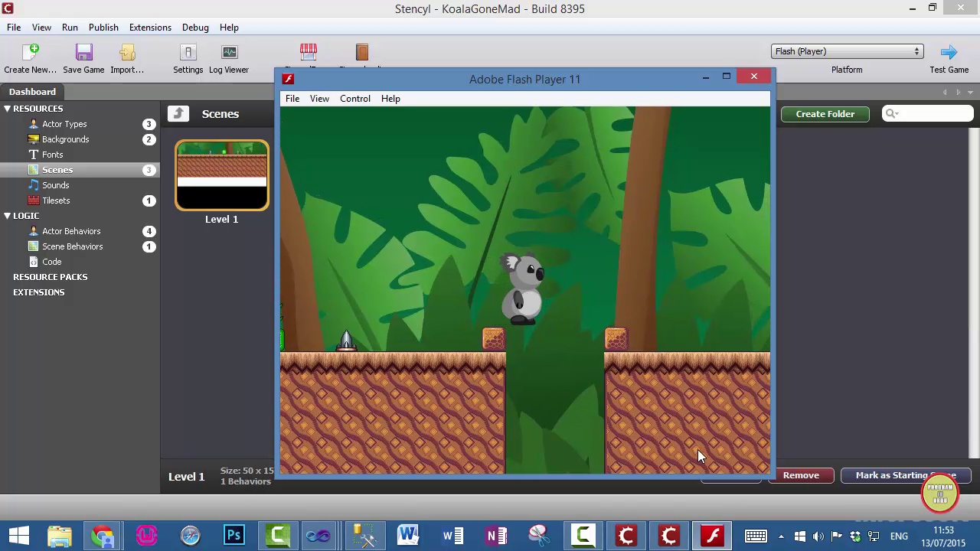This screenshot has height=551, width=980.
Task: Click the Scenes up-folder back icon
Action: tap(178, 114)
